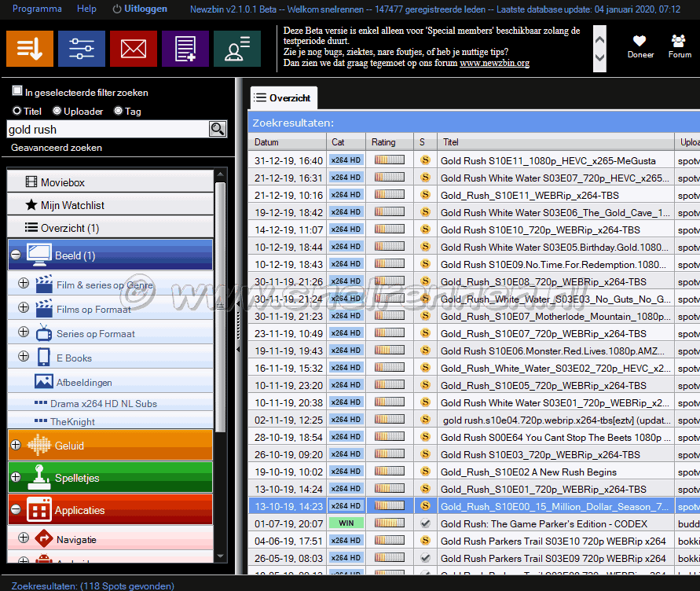Click rating bar of Gold Rush S10E11_1080p row
This screenshot has height=591, width=700.
[390, 160]
